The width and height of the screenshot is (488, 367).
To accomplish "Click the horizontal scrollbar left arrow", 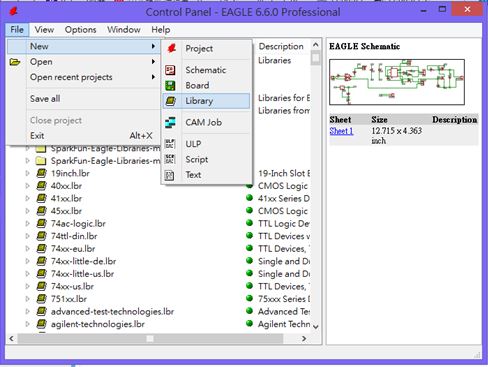I will pos(12,339).
